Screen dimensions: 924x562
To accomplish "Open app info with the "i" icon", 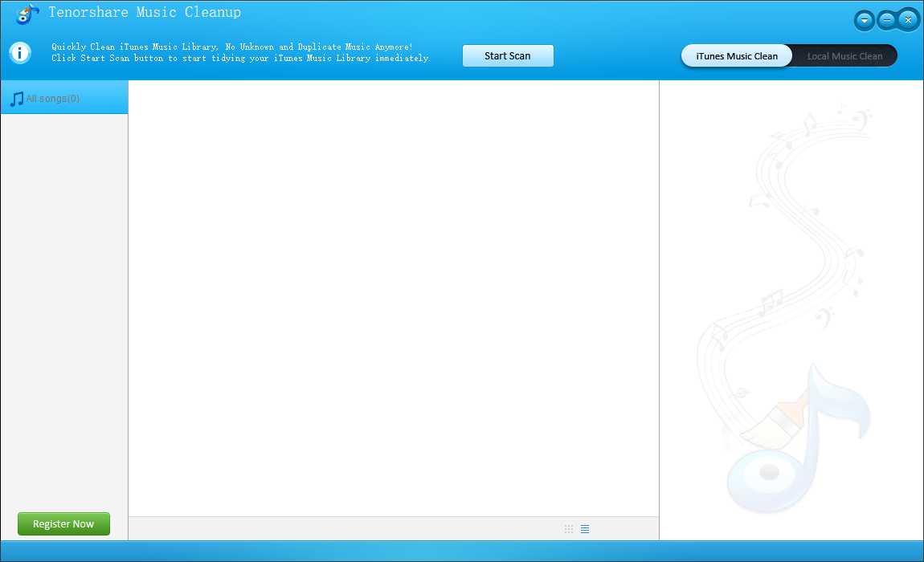I will [x=19, y=52].
